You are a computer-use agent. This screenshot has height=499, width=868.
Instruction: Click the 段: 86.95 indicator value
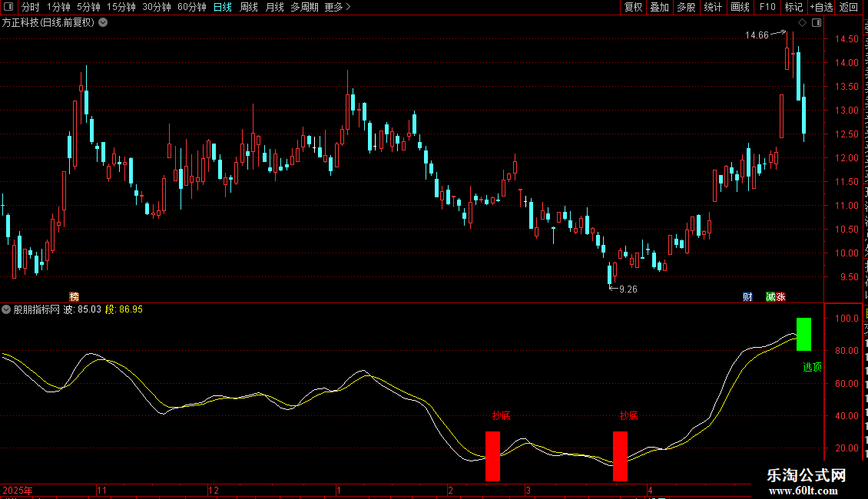124,310
